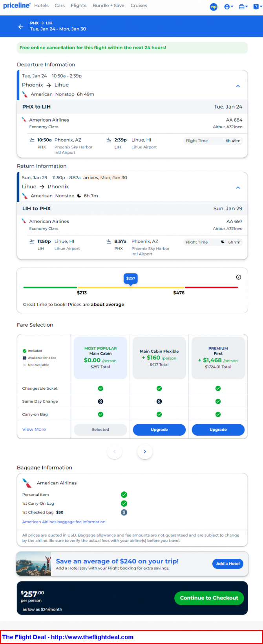Click the departure takeoff plane icon at 10:50a
The width and height of the screenshot is (263, 644).
point(32,140)
